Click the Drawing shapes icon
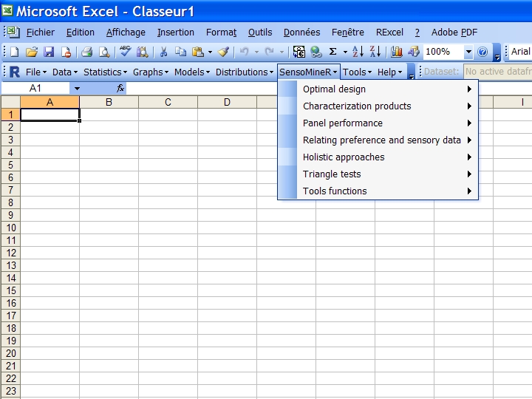This screenshot has height=399, width=532. pyautogui.click(x=414, y=52)
